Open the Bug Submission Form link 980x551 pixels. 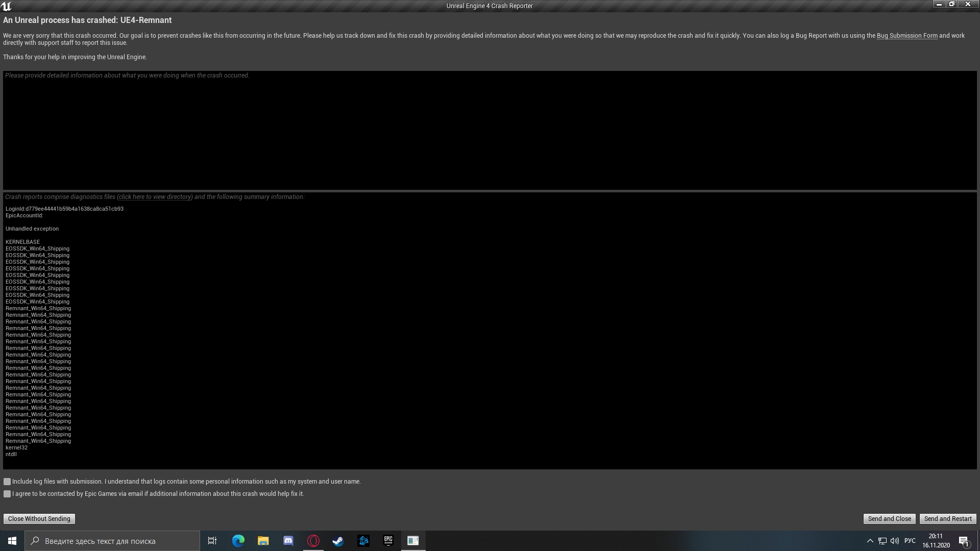click(x=907, y=36)
